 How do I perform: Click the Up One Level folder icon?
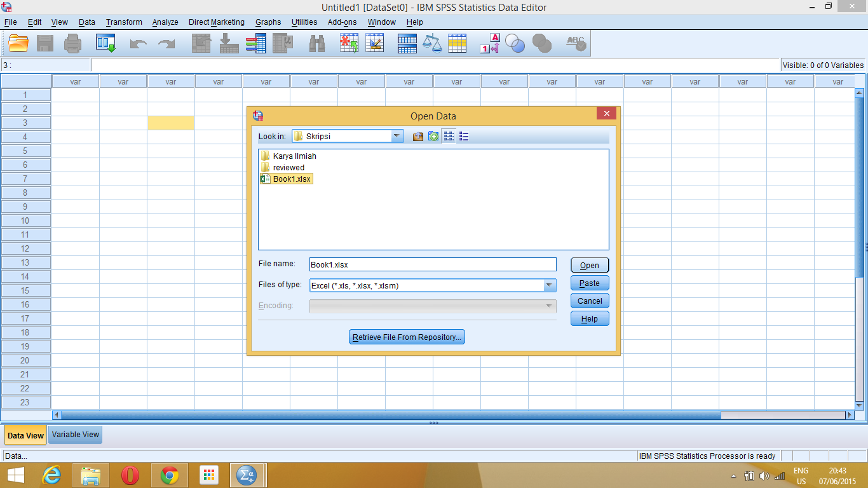pyautogui.click(x=417, y=135)
